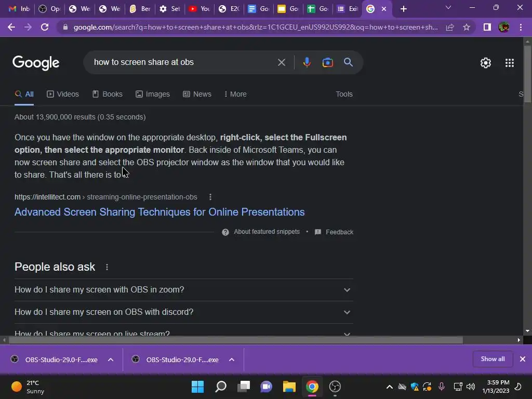Expand 'share my screen on OBS with discord' question
The height and width of the screenshot is (399, 532).
point(183,312)
